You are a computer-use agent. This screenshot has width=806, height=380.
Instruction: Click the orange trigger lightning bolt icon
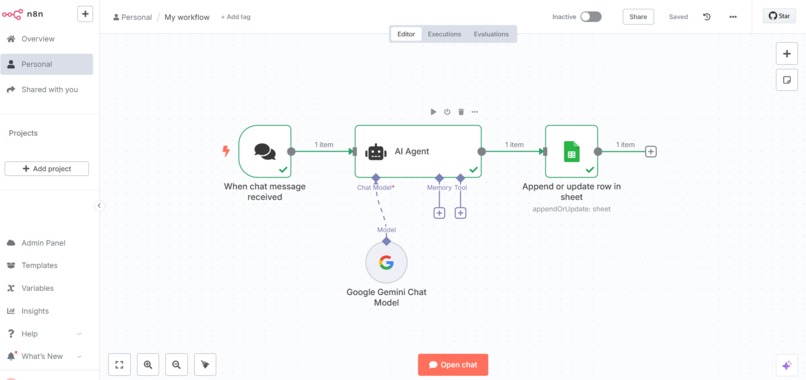tap(226, 151)
